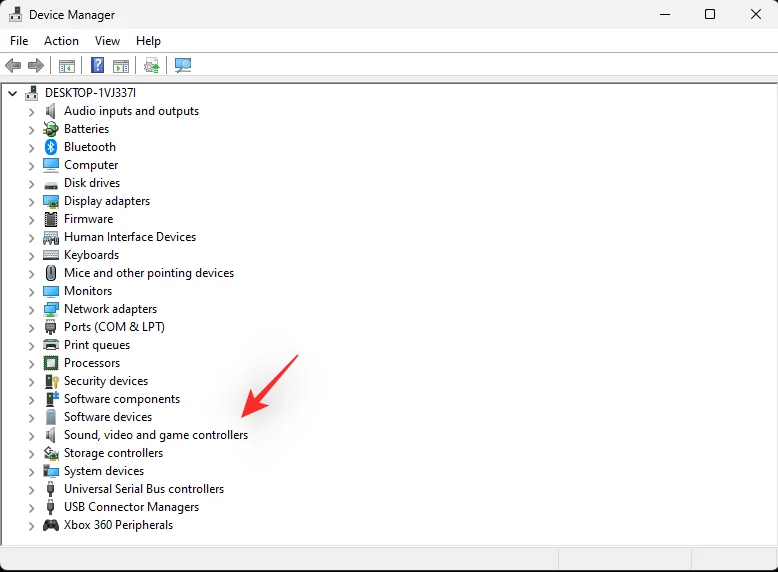Select the DESKTOP-1VJ337I computer name
Image resolution: width=778 pixels, height=572 pixels.
tap(90, 93)
